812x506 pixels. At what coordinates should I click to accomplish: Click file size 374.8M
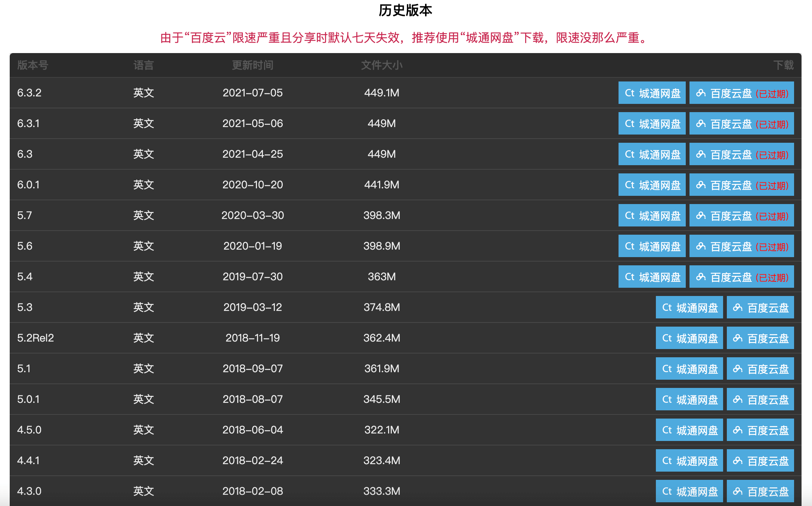(382, 307)
